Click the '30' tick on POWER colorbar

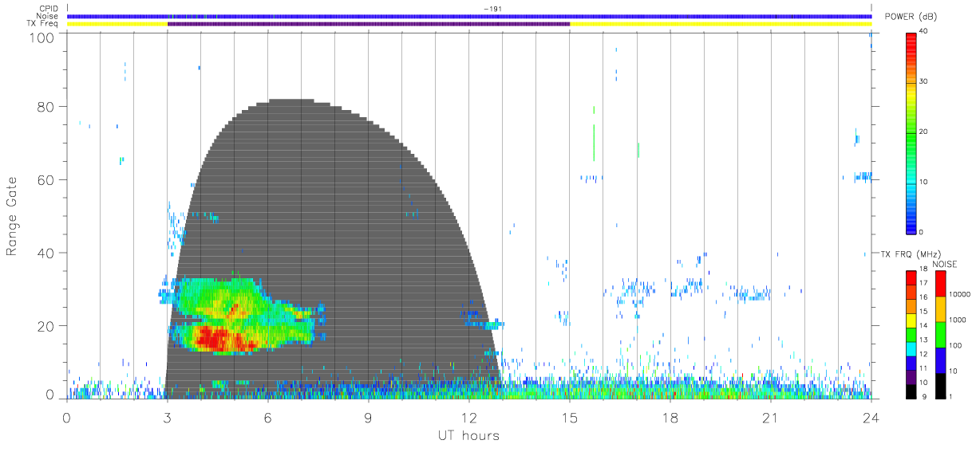click(923, 81)
